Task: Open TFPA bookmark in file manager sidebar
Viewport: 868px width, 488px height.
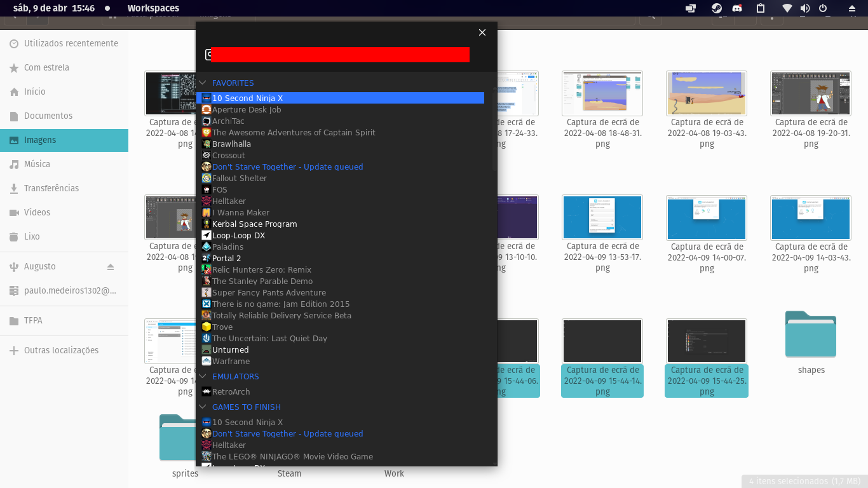Action: click(x=64, y=320)
